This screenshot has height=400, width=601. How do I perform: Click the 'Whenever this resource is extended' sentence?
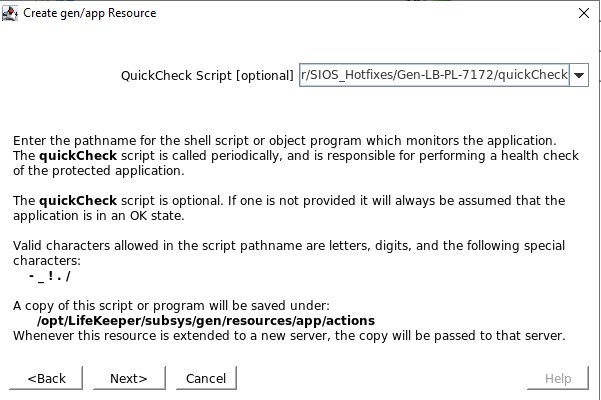point(289,335)
